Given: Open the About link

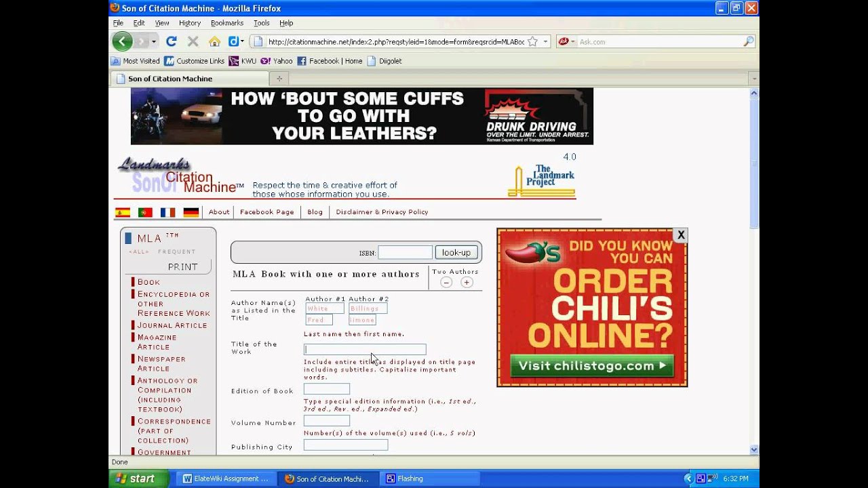Looking at the screenshot, I should point(219,212).
